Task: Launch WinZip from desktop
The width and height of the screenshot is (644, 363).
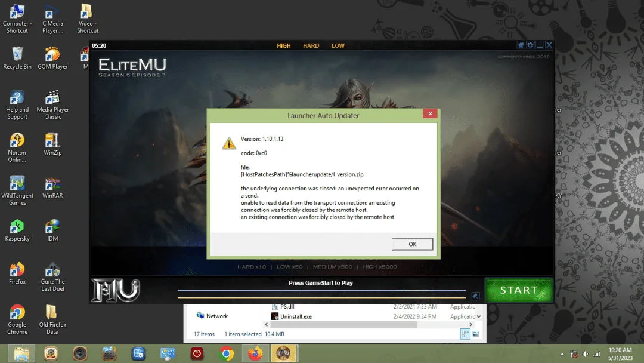Action: point(52,144)
